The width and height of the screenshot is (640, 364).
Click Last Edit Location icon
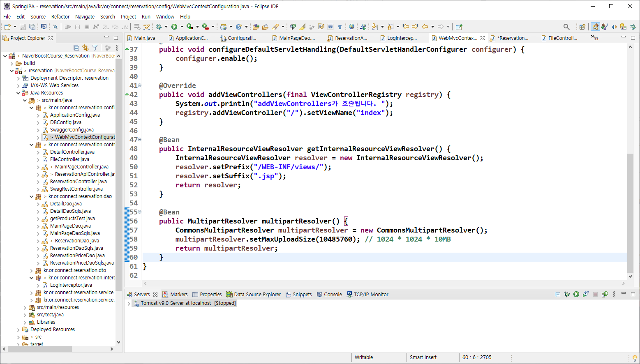(x=406, y=27)
